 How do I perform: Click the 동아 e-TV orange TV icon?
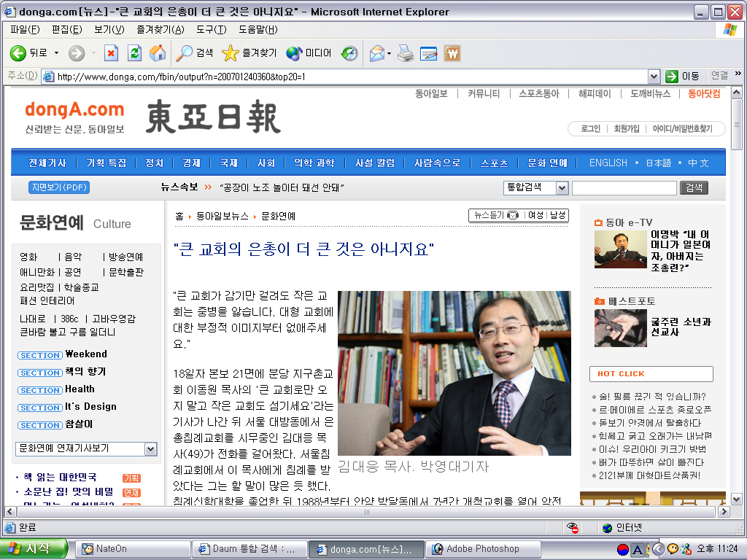(x=598, y=222)
